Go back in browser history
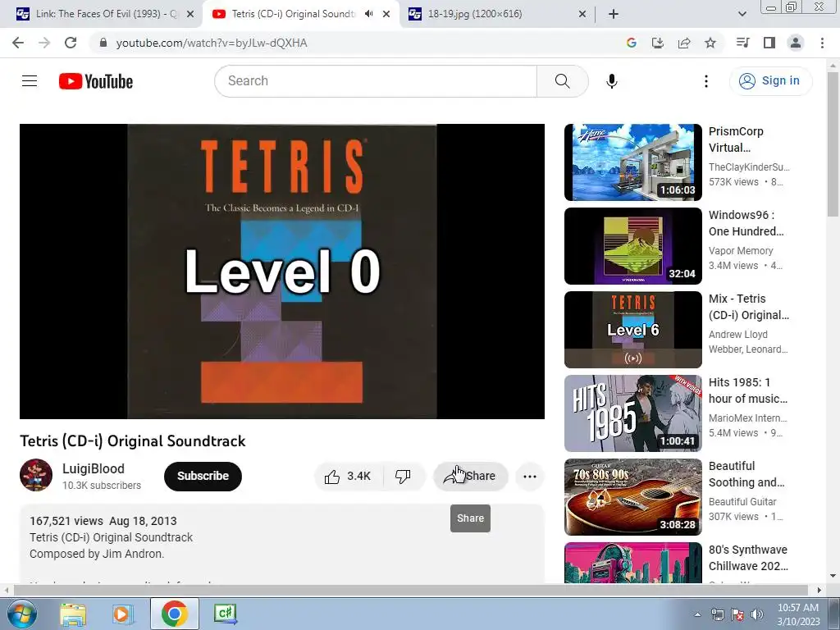The image size is (840, 630). click(18, 43)
